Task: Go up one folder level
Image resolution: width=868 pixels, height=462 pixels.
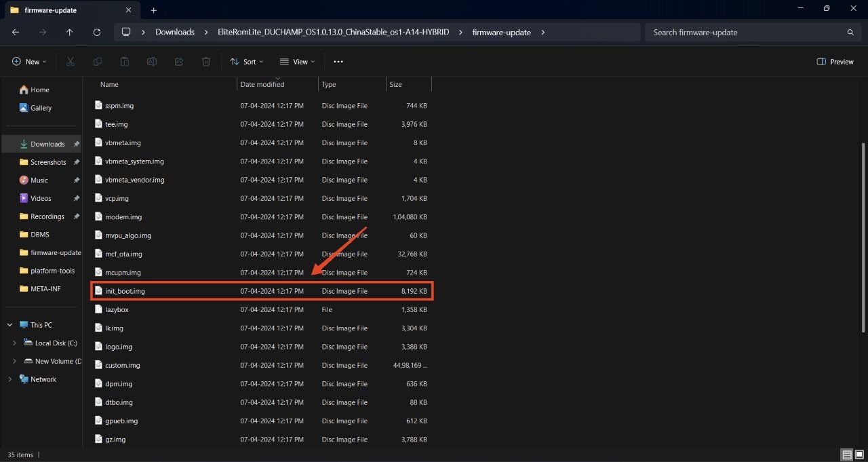Action: [x=70, y=32]
